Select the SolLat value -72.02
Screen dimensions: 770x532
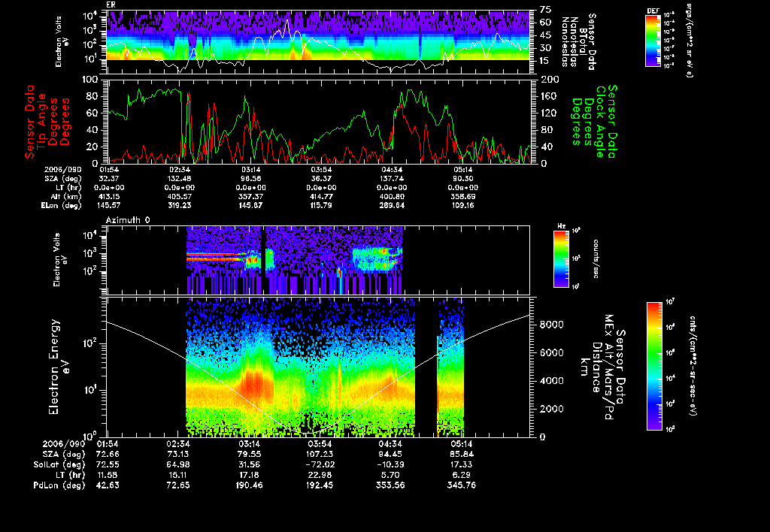(320, 465)
